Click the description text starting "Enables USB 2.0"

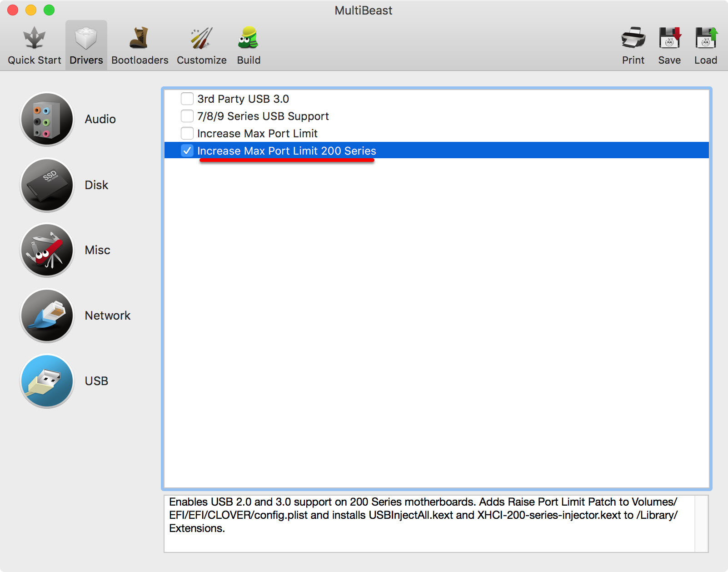tap(423, 515)
